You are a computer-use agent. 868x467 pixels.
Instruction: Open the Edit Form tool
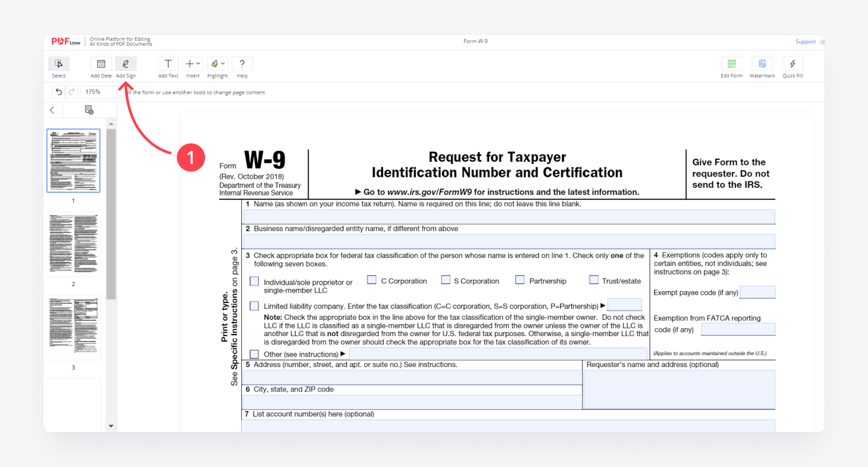coord(731,64)
